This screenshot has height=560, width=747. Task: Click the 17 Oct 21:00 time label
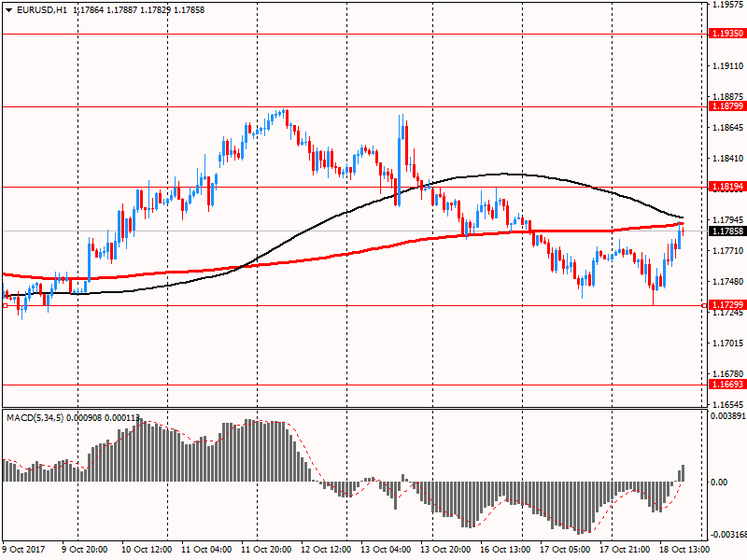[625, 550]
